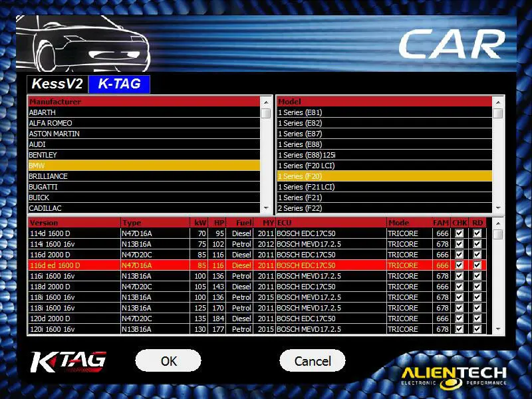Pick CADILLAC from manufacturer list
The height and width of the screenshot is (399, 532).
[x=144, y=208]
